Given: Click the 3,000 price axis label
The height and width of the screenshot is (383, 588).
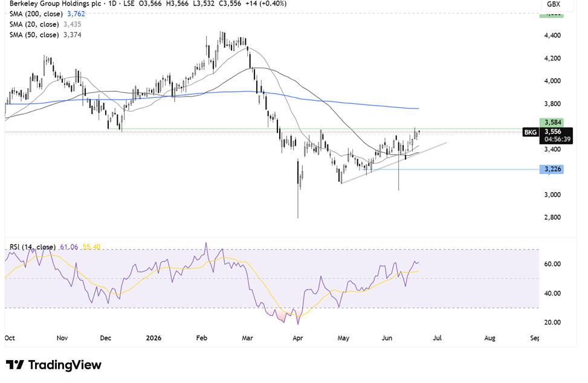Looking at the screenshot, I should tap(553, 195).
